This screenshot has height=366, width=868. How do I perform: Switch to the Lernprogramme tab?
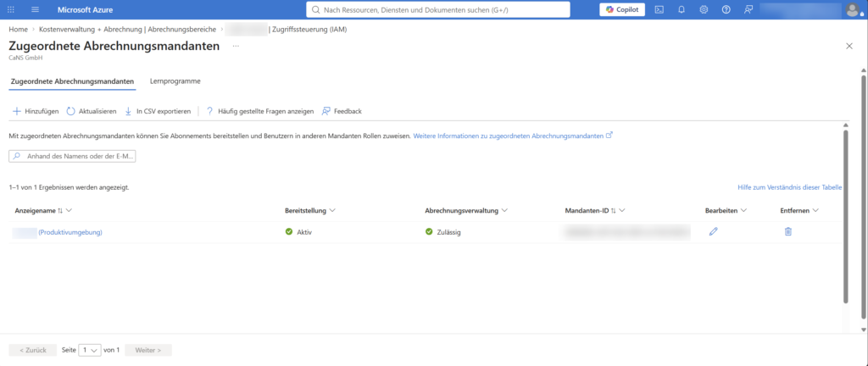175,81
